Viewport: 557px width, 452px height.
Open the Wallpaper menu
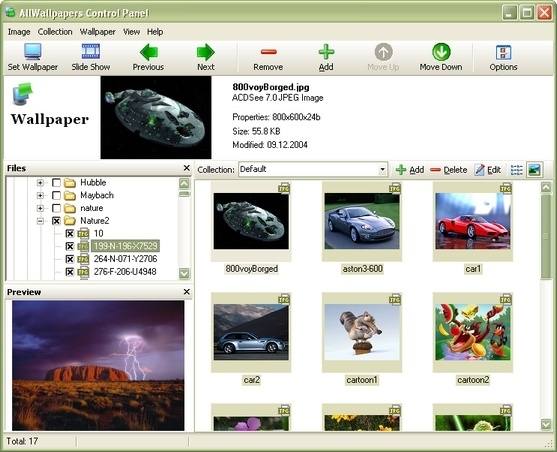[x=97, y=32]
